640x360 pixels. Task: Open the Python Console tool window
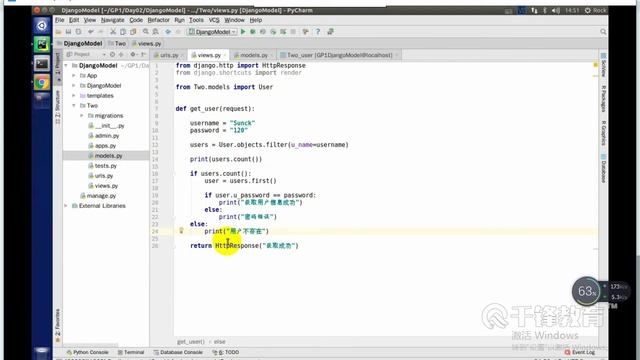(x=87, y=352)
